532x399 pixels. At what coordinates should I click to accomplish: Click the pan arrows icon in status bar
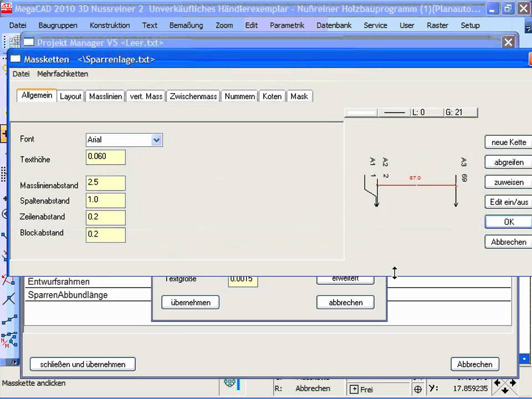[x=505, y=386]
